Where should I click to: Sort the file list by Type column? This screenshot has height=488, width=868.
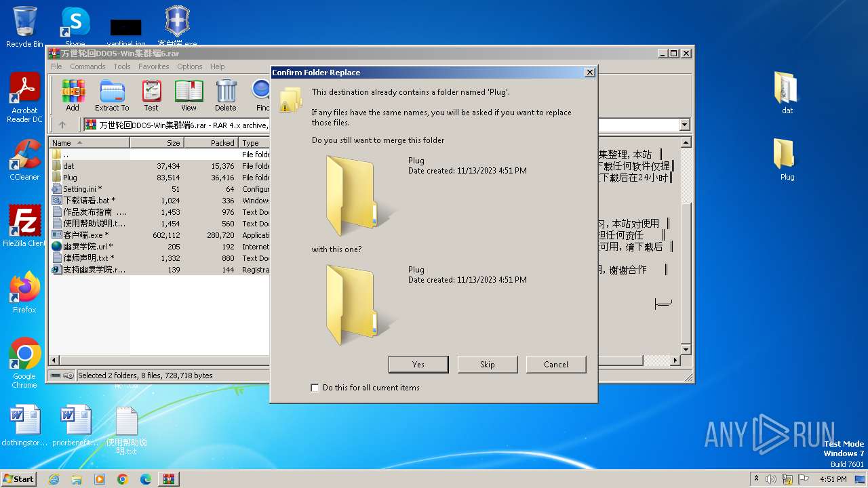(254, 143)
